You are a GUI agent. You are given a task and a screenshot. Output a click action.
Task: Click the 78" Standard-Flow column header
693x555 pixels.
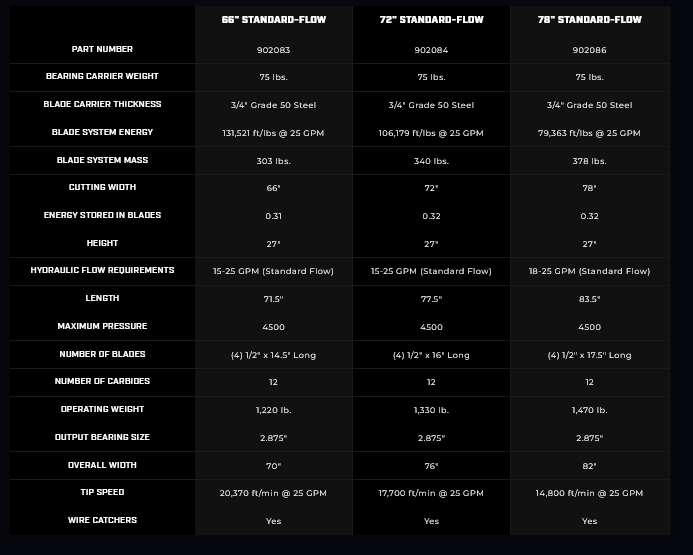pyautogui.click(x=589, y=20)
